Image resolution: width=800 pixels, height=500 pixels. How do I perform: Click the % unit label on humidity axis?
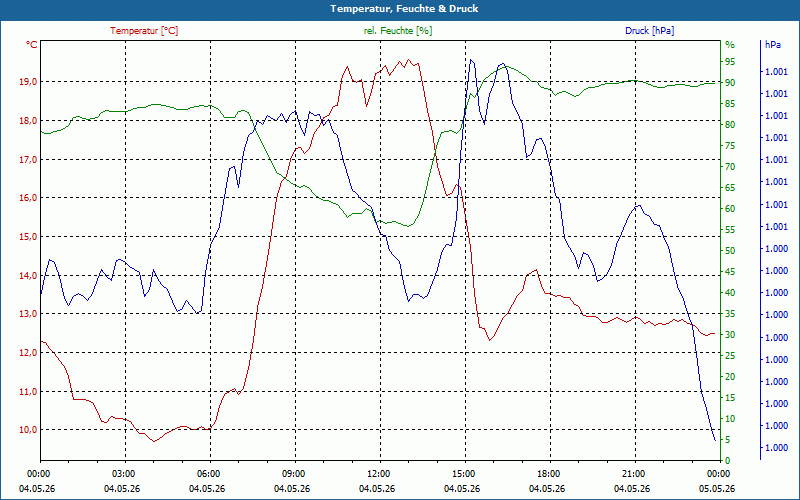[x=730, y=45]
